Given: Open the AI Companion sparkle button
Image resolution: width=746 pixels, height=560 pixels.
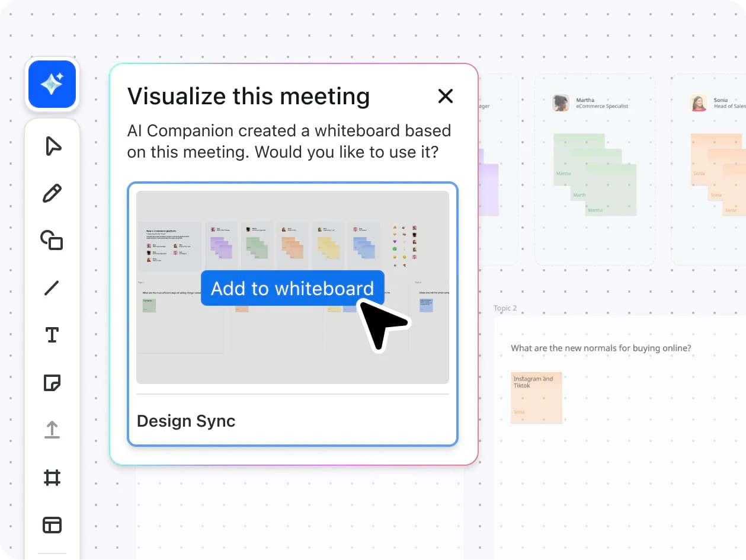Looking at the screenshot, I should [52, 85].
